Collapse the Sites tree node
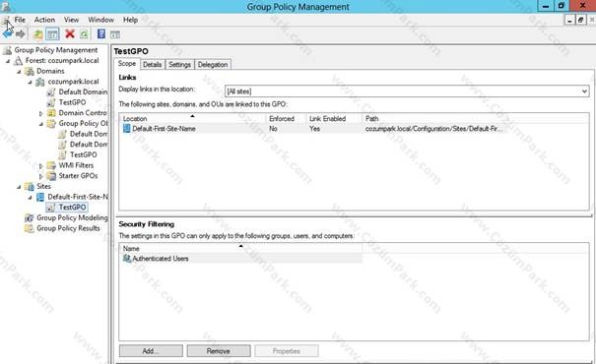 19,187
